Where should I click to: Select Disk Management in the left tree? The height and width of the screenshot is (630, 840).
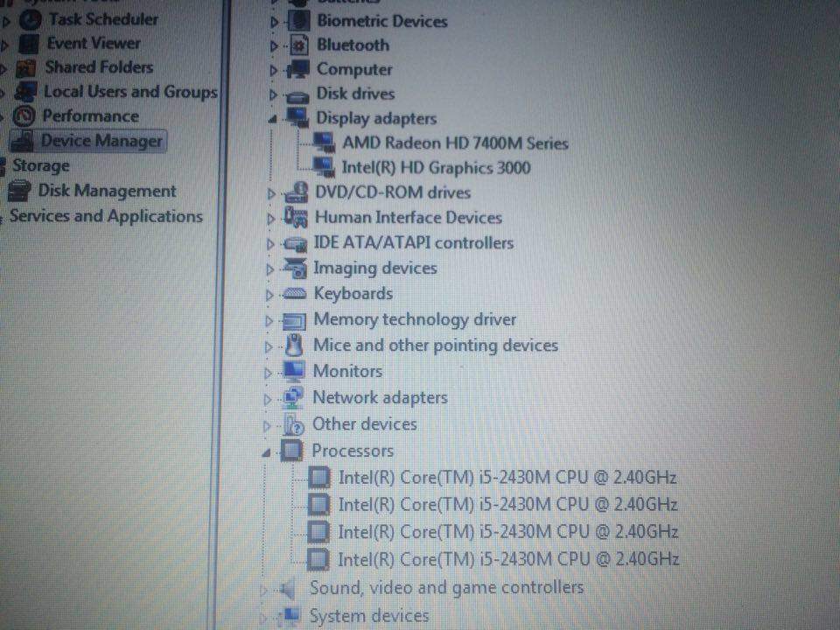point(107,191)
